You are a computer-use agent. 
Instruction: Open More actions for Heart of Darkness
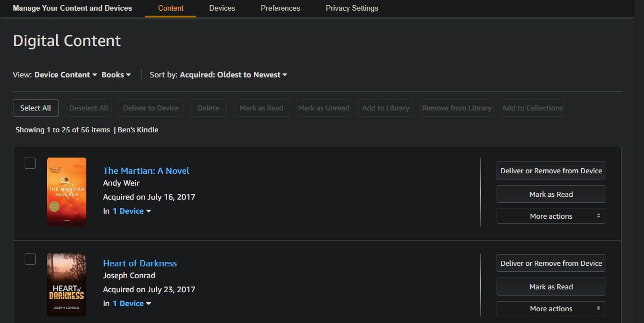coord(551,308)
